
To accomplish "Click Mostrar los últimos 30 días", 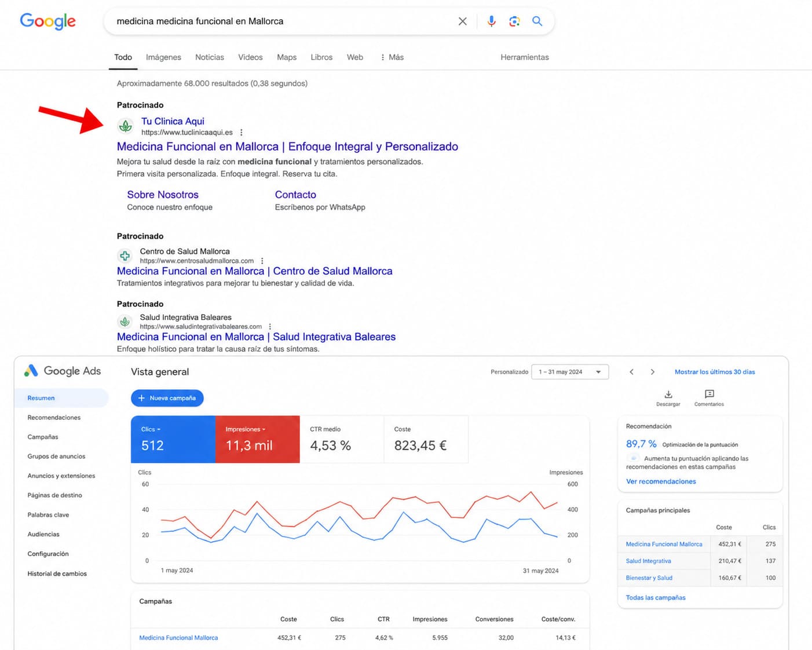I will (x=715, y=372).
